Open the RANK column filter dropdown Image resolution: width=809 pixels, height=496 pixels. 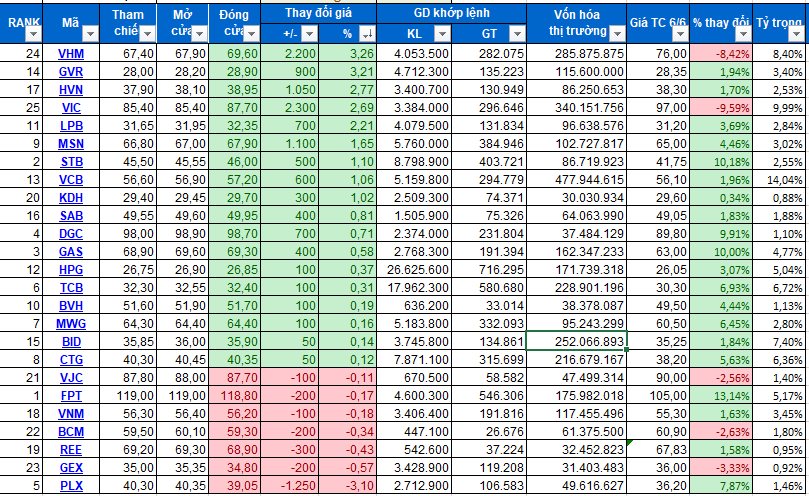coord(34,34)
